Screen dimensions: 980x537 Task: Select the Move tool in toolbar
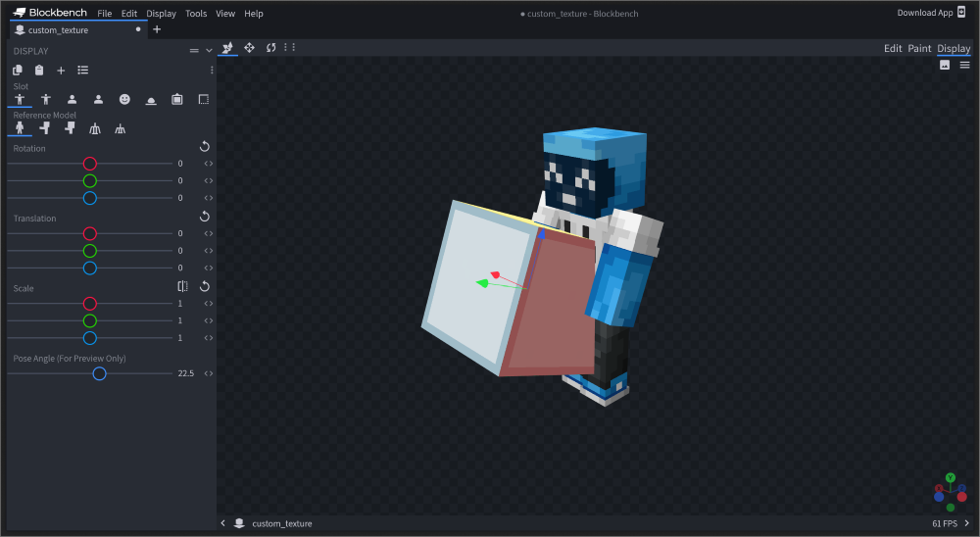pos(249,48)
